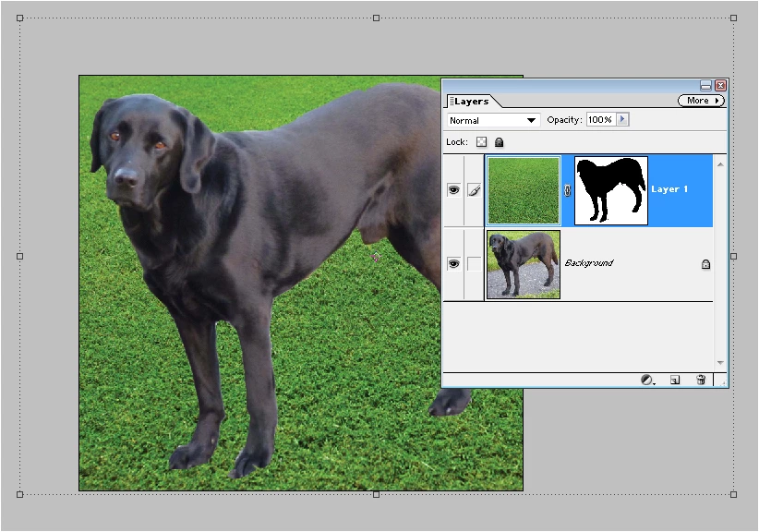Screen dimensions: 759x532
Task: Click the transform center point marker
Action: [x=376, y=257]
